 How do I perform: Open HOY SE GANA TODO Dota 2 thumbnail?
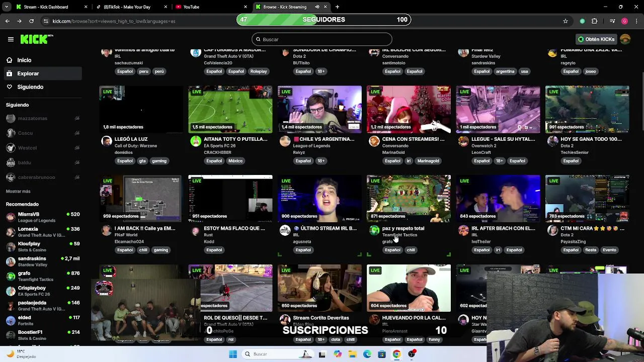point(587,109)
